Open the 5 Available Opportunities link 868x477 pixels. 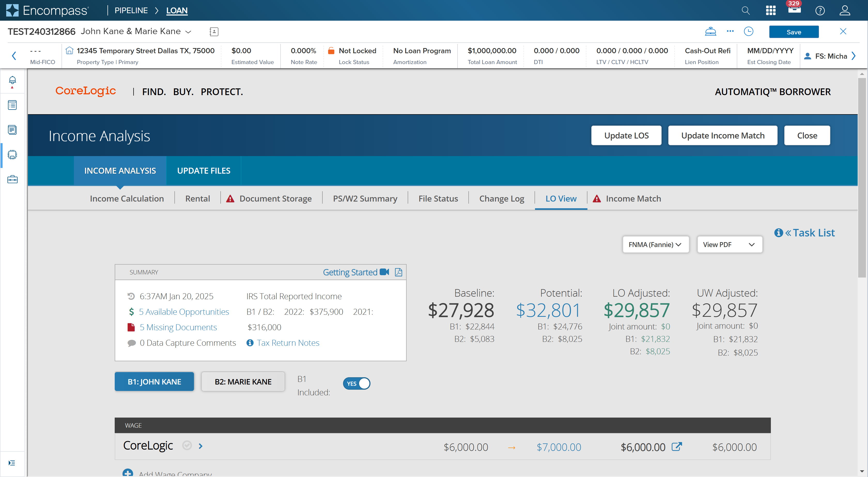coord(184,312)
